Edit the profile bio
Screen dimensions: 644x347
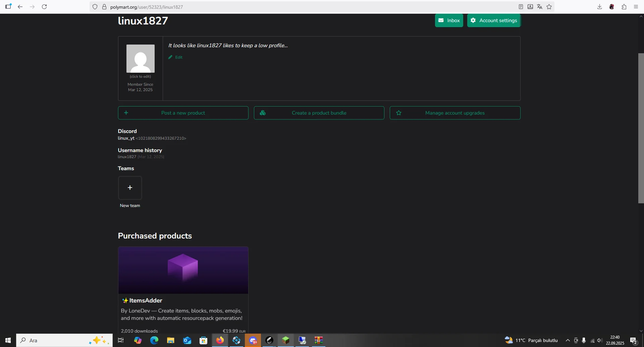click(175, 57)
